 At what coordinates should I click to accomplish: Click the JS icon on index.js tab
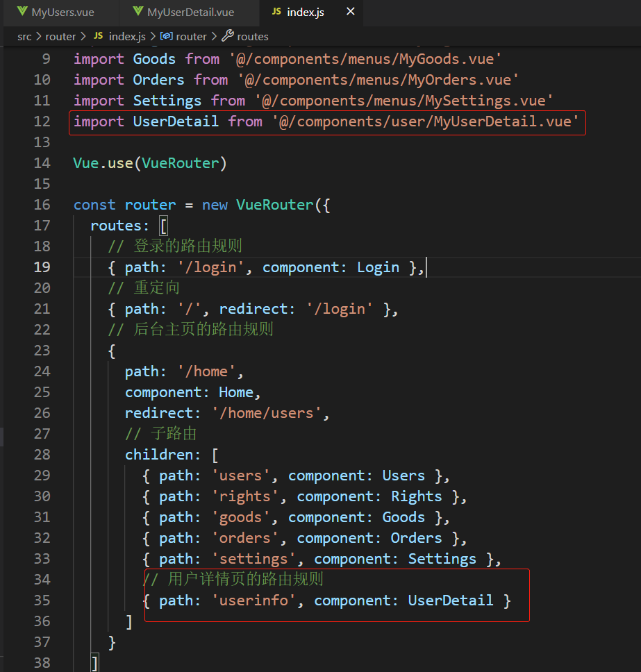click(x=276, y=12)
